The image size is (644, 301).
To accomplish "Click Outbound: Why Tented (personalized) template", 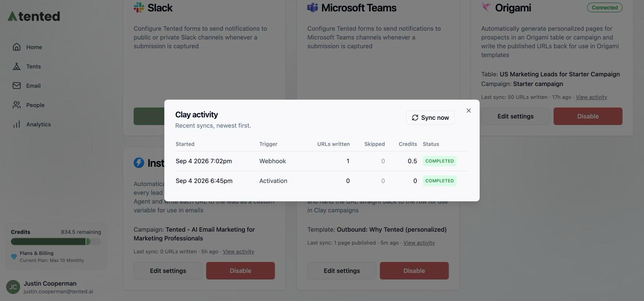I will [x=392, y=229].
